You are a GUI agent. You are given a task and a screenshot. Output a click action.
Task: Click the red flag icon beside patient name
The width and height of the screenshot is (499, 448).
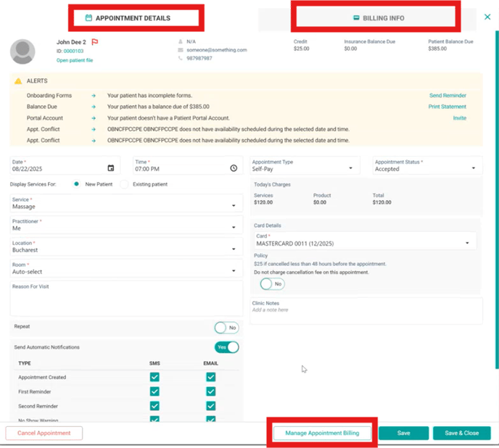tap(95, 42)
